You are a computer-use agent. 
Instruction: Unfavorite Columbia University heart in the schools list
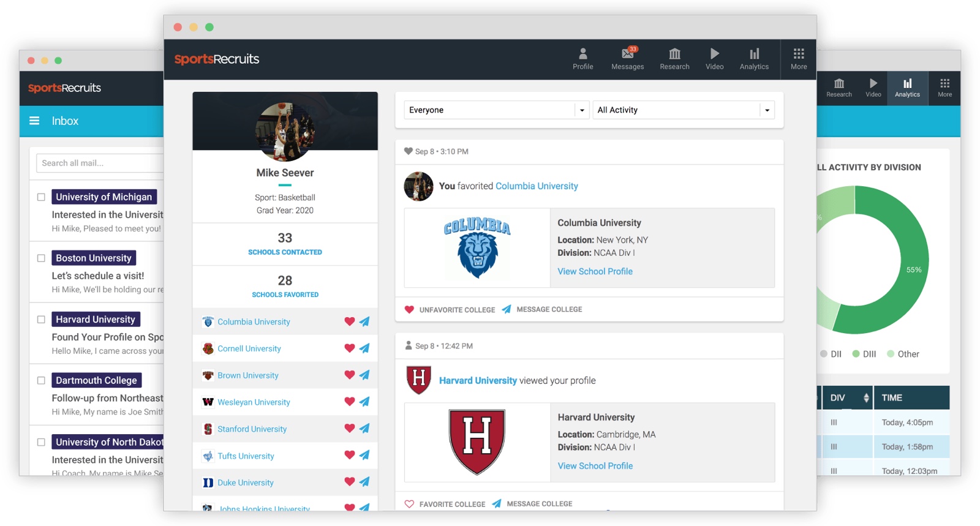coord(349,321)
